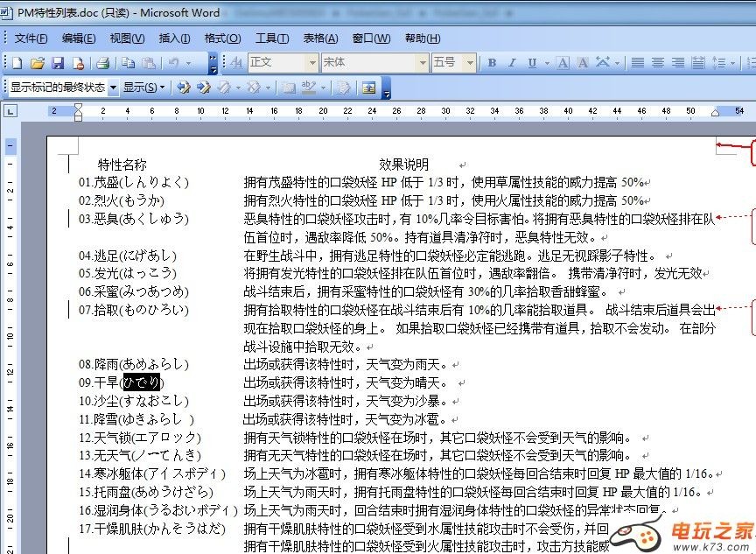Click the Reviewing Pane icon
756x554 pixels.
[368, 88]
